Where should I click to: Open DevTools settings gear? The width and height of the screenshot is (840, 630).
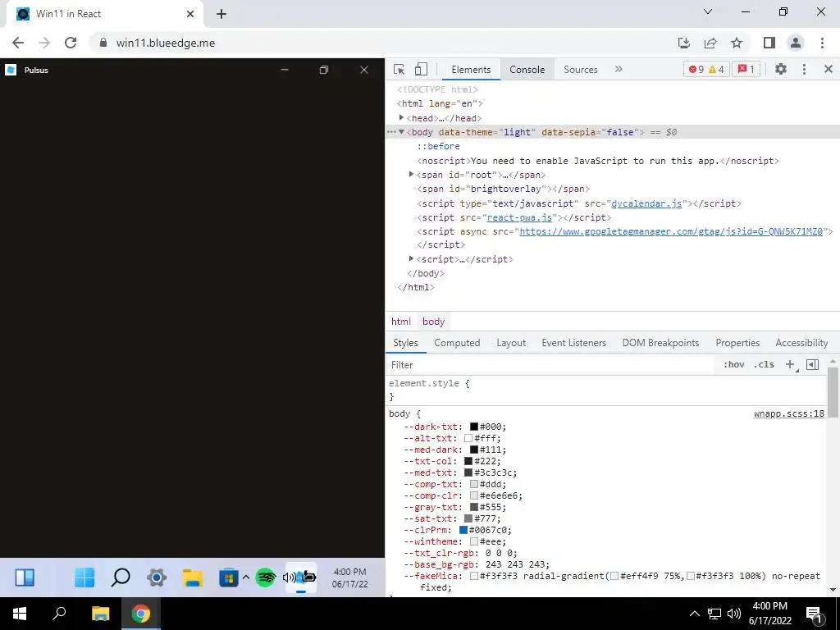pos(781,69)
